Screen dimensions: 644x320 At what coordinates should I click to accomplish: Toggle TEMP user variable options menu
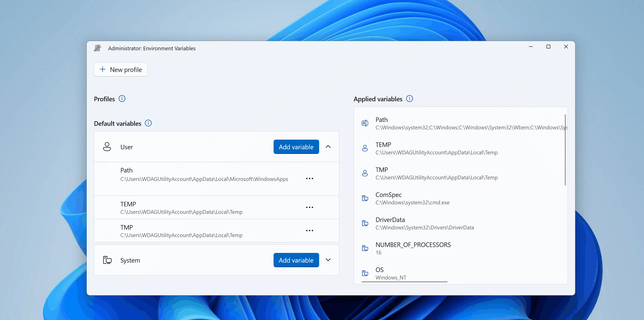[x=310, y=207]
